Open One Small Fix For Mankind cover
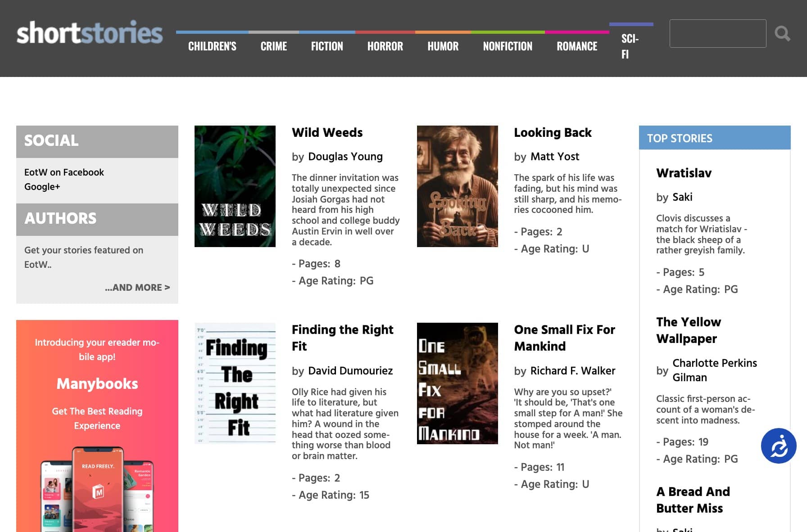807x532 pixels. [457, 383]
